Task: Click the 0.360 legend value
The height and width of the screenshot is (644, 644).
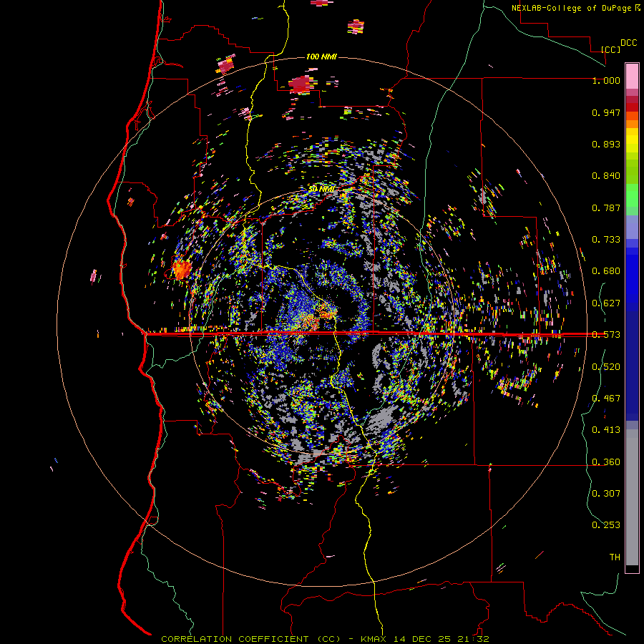Action: [606, 462]
